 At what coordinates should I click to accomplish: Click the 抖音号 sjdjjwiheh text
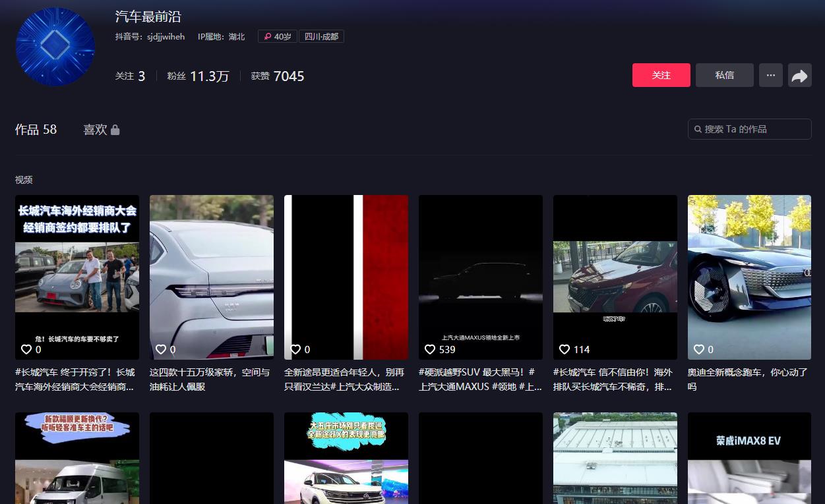(x=150, y=37)
